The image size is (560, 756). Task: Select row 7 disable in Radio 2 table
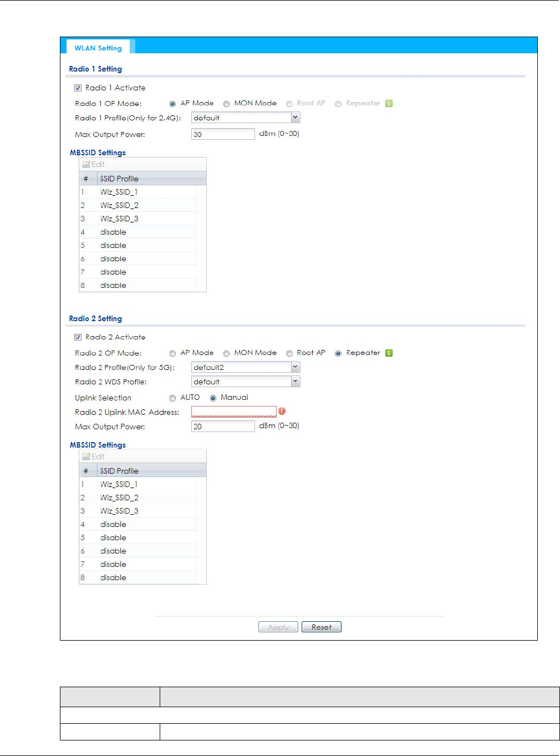tap(138, 564)
